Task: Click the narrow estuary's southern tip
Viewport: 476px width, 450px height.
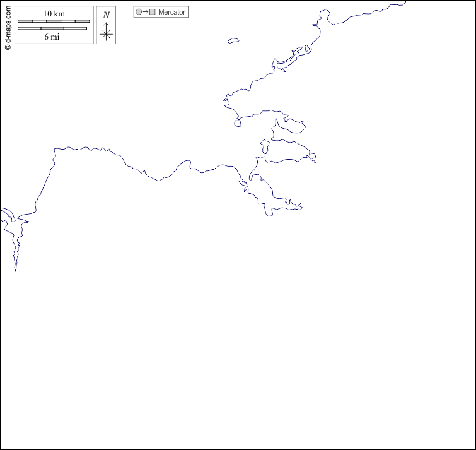Action: point(15,270)
